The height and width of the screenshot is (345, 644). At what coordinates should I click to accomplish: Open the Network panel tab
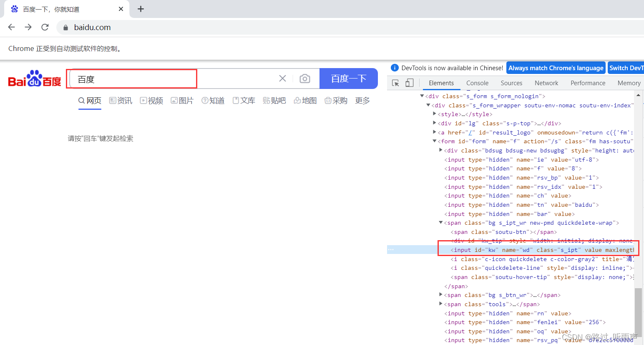click(x=546, y=83)
